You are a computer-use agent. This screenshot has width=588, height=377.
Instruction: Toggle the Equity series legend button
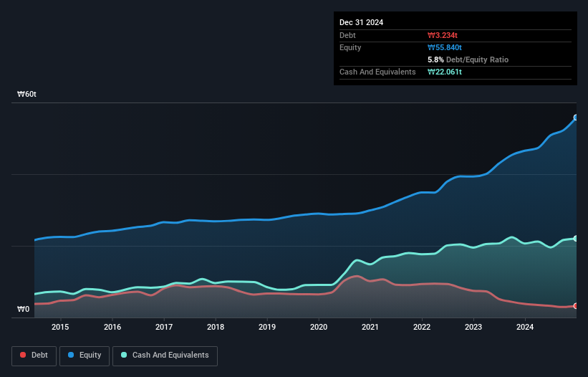(x=85, y=355)
